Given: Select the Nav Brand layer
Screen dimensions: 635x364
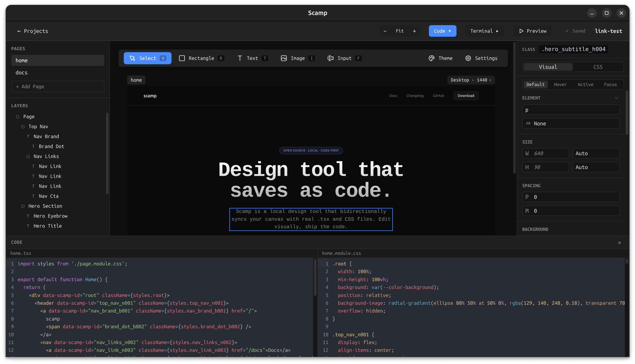Looking at the screenshot, I should (x=46, y=136).
